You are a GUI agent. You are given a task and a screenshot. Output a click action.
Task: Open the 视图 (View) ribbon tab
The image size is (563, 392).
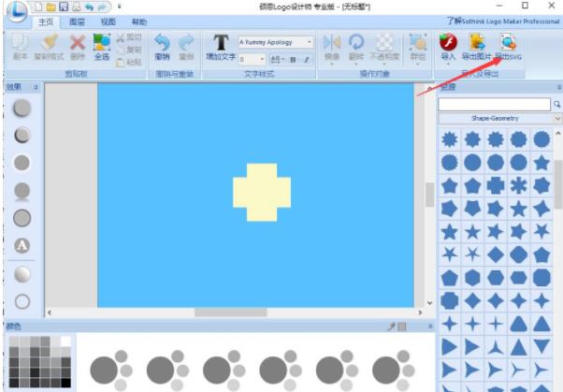[x=108, y=21]
